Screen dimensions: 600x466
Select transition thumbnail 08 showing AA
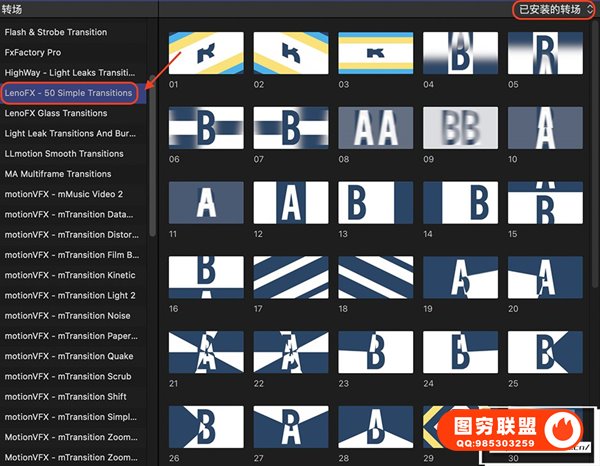pyautogui.click(x=373, y=129)
